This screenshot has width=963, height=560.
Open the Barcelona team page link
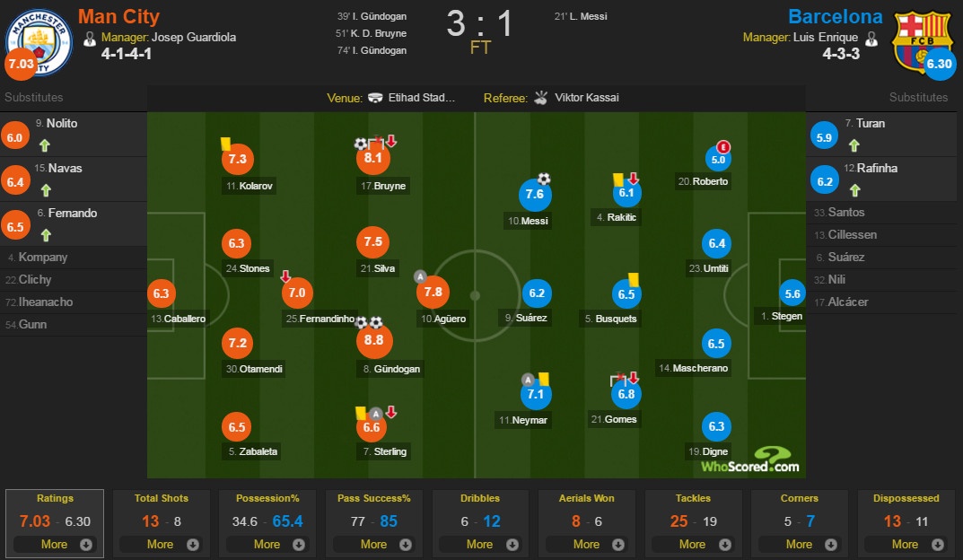point(835,15)
